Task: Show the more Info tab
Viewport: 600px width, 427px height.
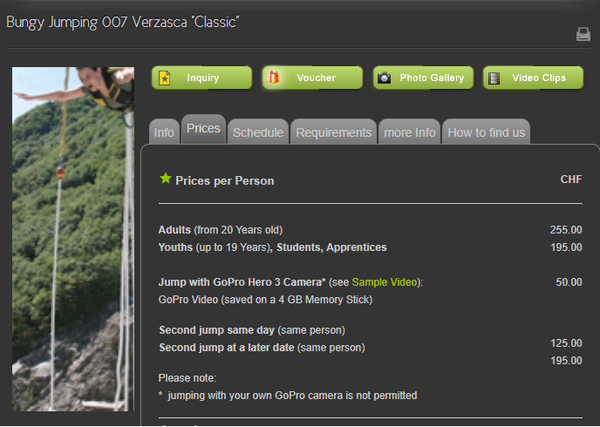Action: click(x=409, y=132)
